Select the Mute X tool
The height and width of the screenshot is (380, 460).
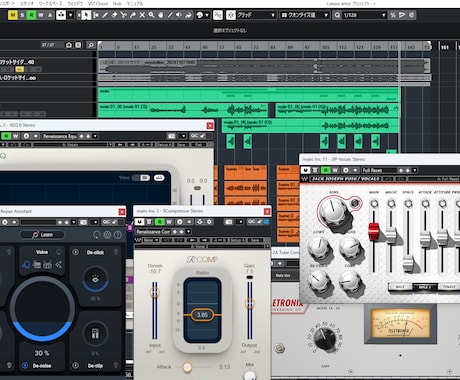[x=142, y=15]
